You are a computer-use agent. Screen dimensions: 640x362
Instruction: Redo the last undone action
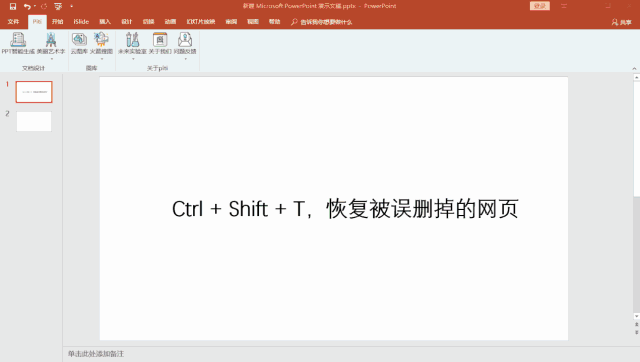point(44,6)
